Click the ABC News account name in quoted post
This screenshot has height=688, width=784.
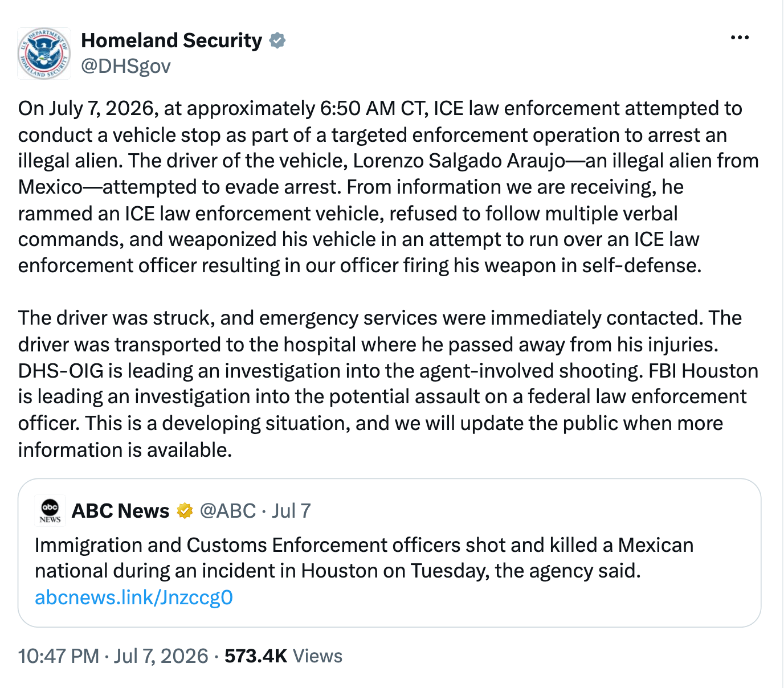[x=120, y=511]
